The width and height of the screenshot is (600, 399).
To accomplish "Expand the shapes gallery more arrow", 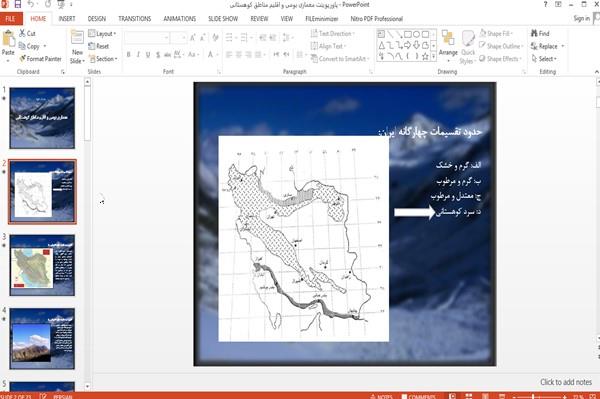I will (x=434, y=57).
